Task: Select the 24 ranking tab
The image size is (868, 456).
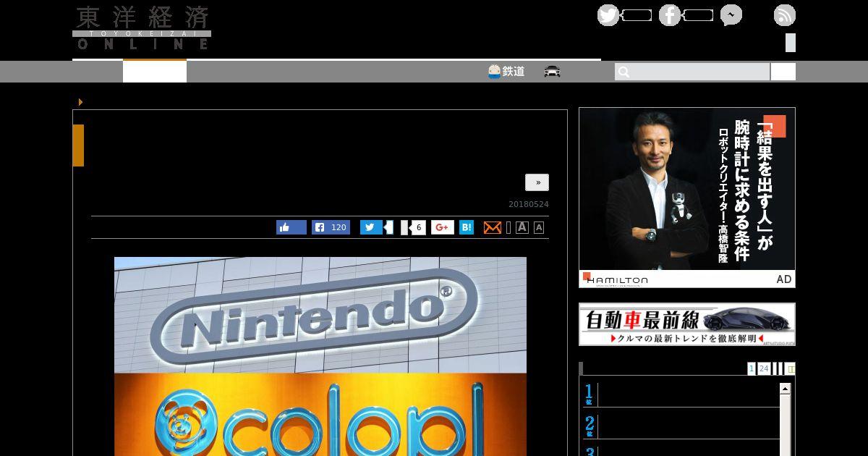Action: pyautogui.click(x=764, y=368)
